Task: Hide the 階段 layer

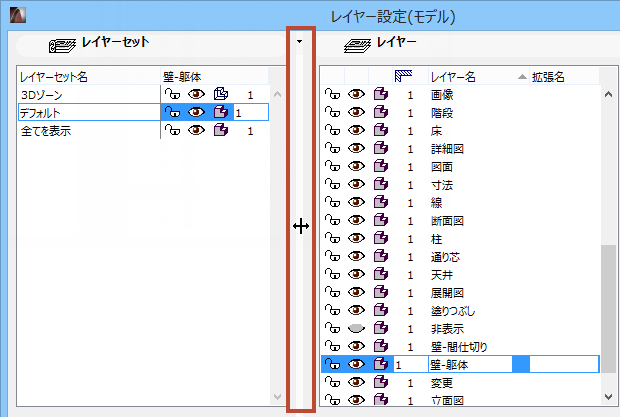Action: 356,112
